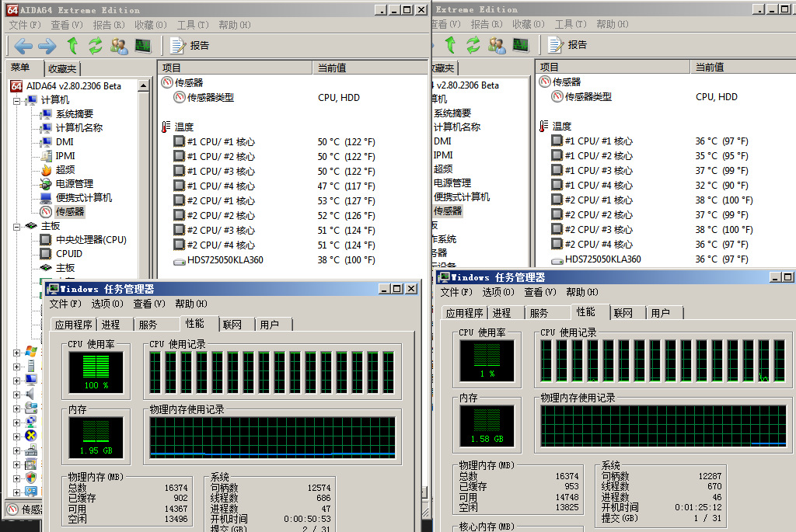Click monitor diagnostics icon in right AIDA64 toolbar
This screenshot has width=796, height=532.
[521, 45]
